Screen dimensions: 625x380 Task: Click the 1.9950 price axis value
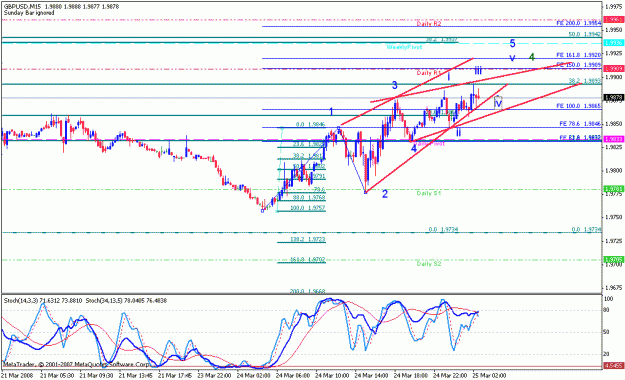point(613,30)
